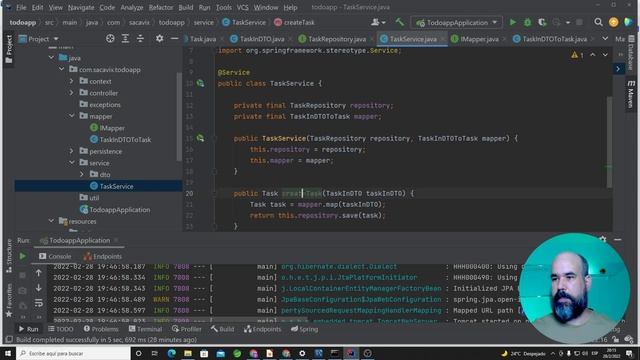The height and width of the screenshot is (360, 640).
Task: Click the warning indicator in editor corner
Action: 577,55
